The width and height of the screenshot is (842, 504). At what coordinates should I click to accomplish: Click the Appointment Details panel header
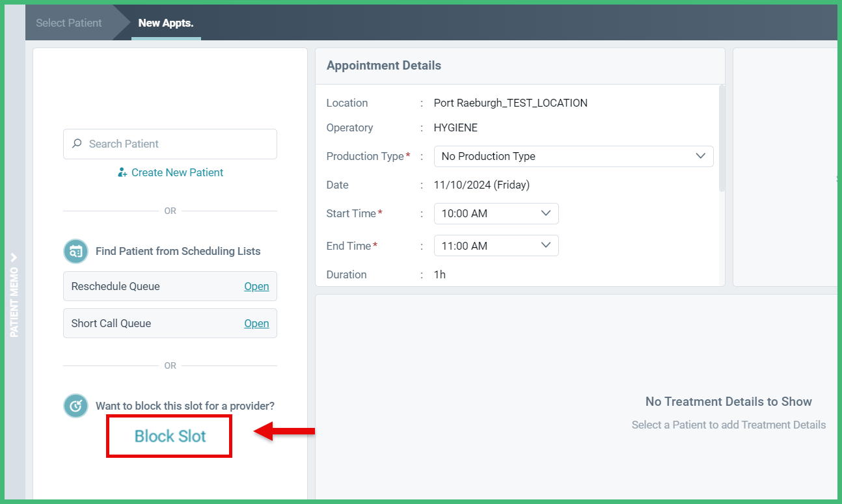coord(383,65)
